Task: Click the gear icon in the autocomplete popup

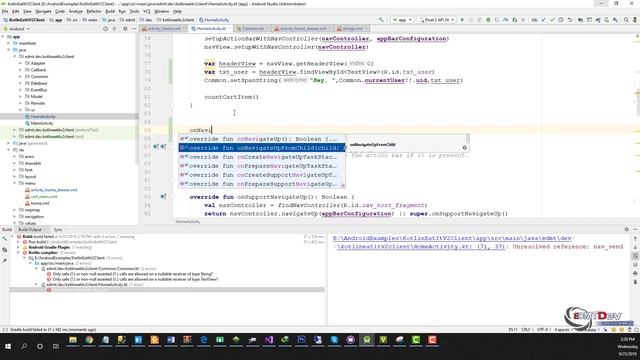Action: (464, 148)
